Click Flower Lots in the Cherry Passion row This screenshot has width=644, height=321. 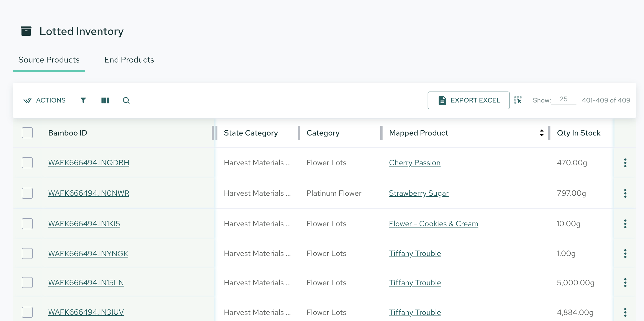click(327, 163)
